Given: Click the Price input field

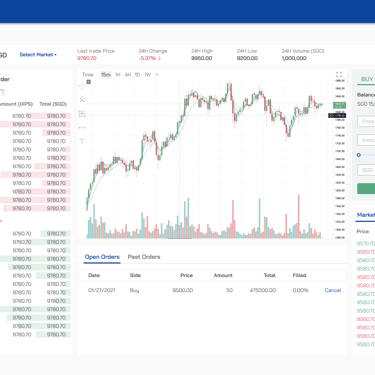Looking at the screenshot, I should tap(366, 121).
